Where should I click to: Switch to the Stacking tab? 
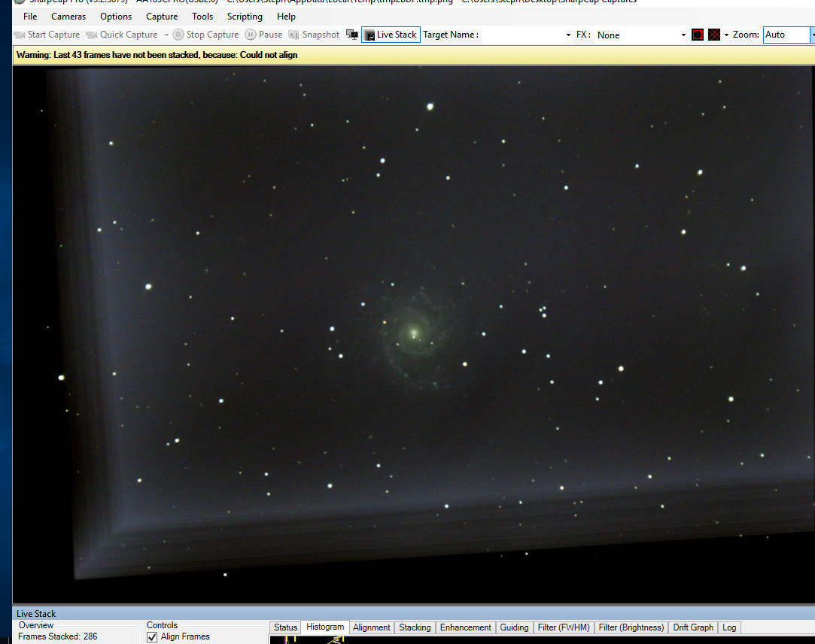(x=415, y=627)
